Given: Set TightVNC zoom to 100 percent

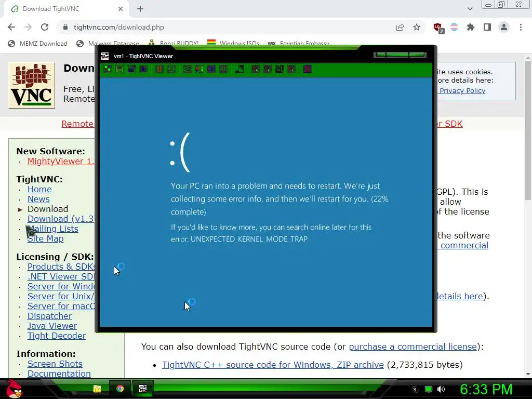Looking at the screenshot, I should 279,69.
